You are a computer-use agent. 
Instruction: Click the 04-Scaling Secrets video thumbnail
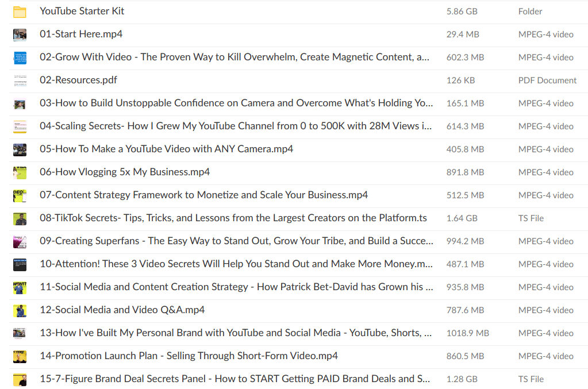(20, 126)
